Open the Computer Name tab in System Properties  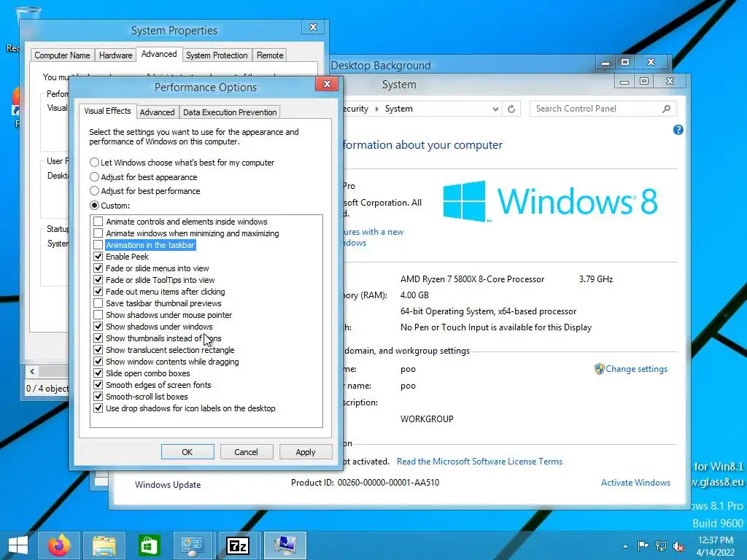click(62, 55)
